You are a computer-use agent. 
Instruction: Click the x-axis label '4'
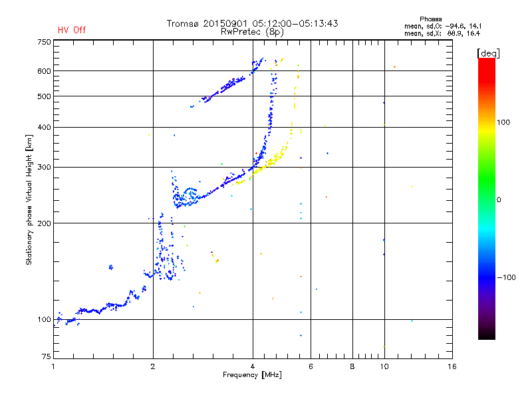253,366
